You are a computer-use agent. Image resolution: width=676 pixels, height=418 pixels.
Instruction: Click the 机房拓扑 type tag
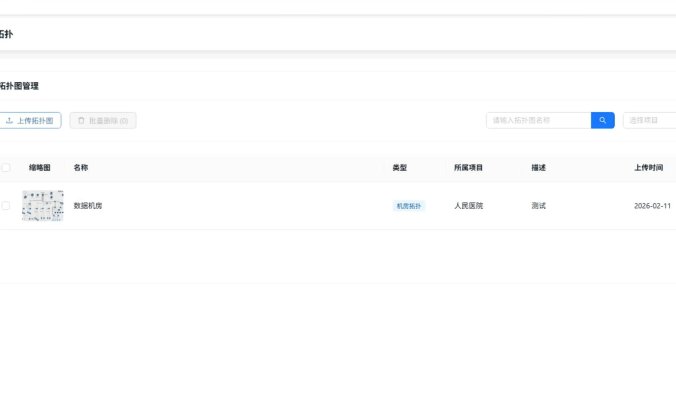click(409, 206)
